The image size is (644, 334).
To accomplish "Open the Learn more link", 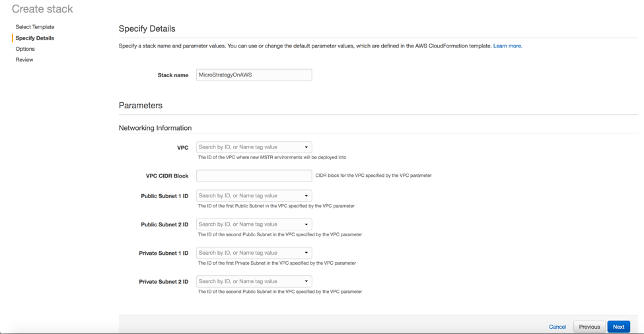I will [x=507, y=46].
